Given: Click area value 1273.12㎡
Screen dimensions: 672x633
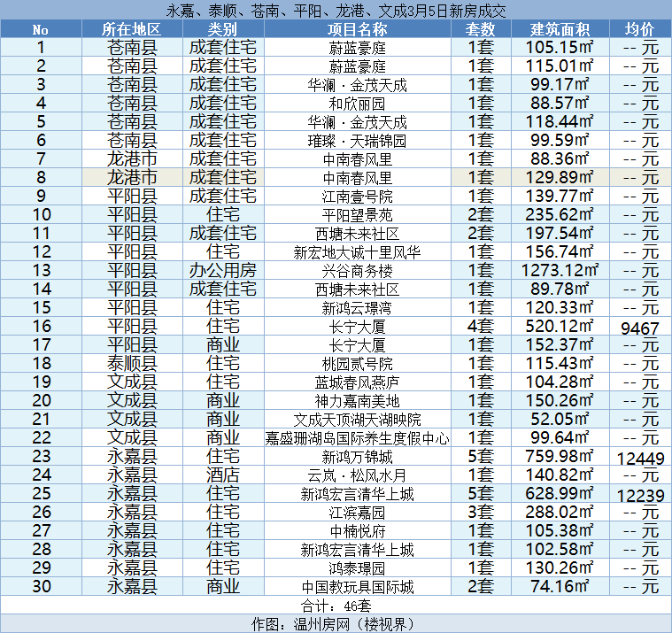Looking at the screenshot, I should pyautogui.click(x=560, y=270).
